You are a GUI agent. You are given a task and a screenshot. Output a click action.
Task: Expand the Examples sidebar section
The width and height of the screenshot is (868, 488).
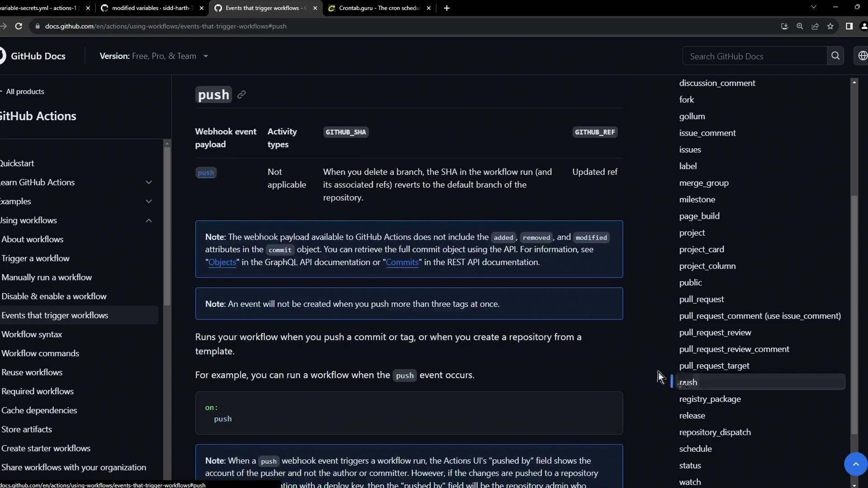(149, 202)
